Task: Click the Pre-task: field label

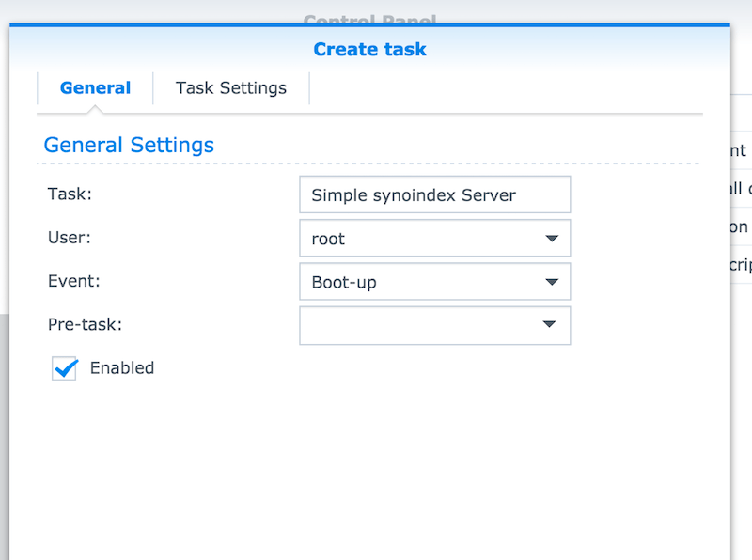Action: pyautogui.click(x=85, y=324)
